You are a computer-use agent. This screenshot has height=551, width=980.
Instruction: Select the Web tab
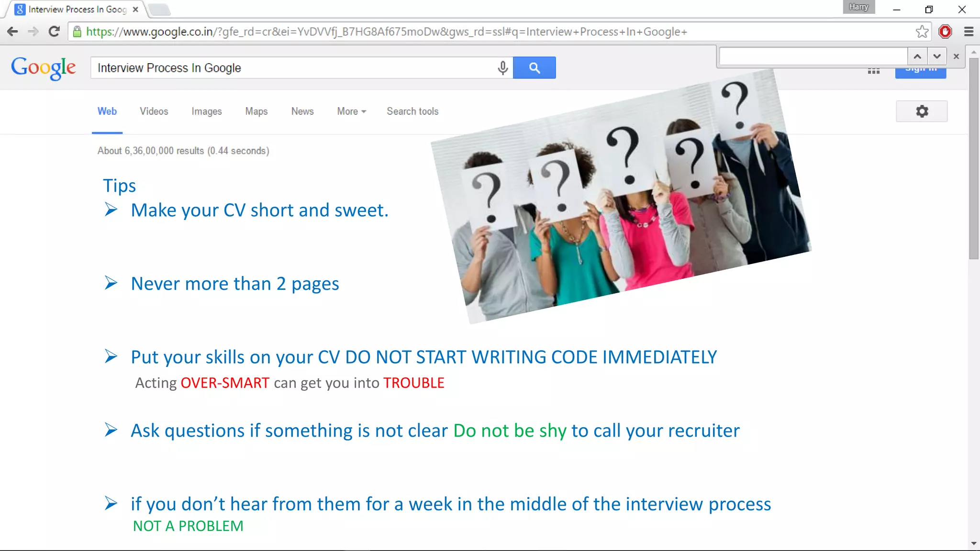(107, 111)
